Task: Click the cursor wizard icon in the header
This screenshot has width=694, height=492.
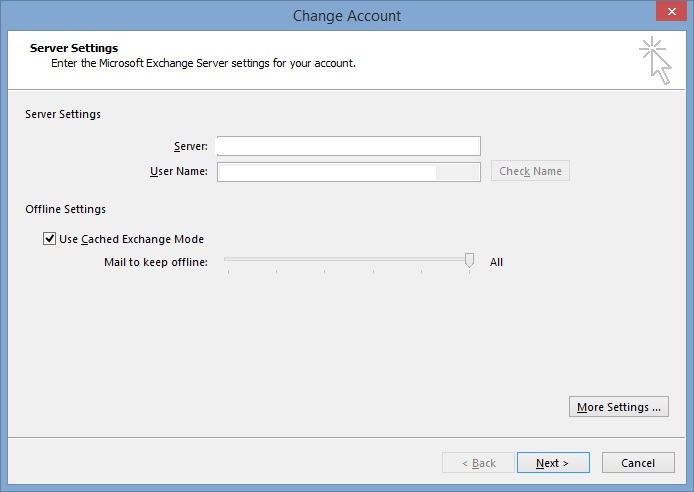Action: tap(655, 60)
